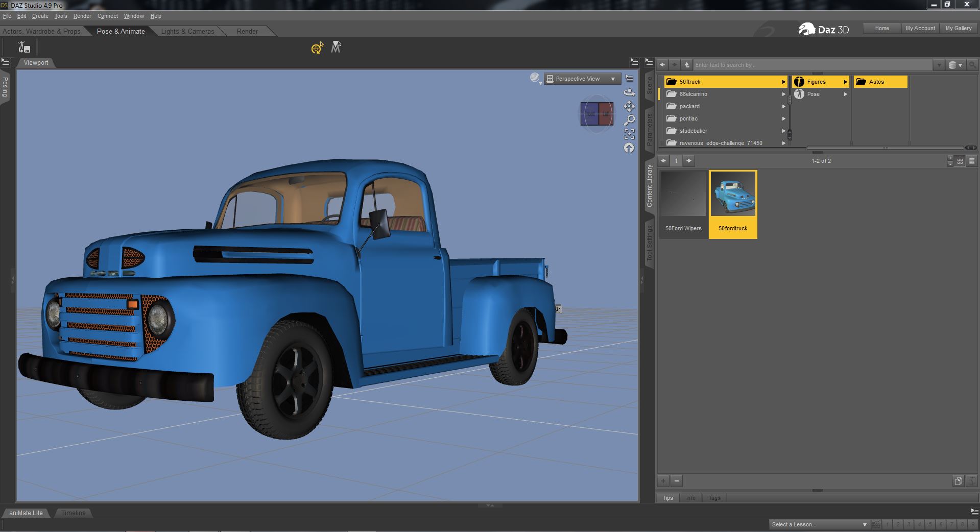Switch Content Library to grid thumbnail view
Image resolution: width=980 pixels, height=532 pixels.
[x=960, y=161]
